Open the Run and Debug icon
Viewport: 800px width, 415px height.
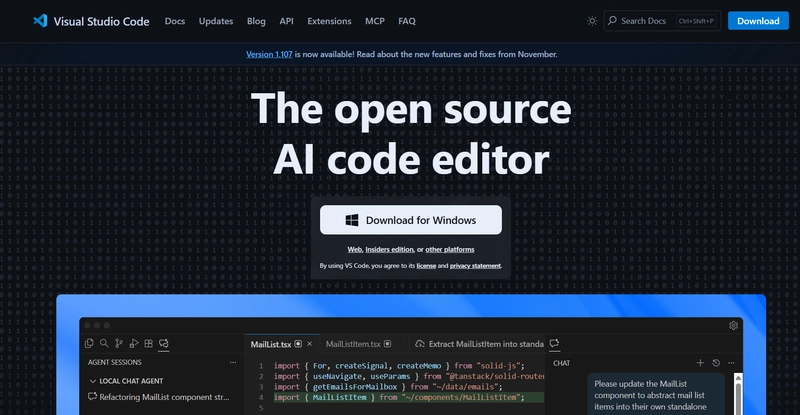(134, 343)
